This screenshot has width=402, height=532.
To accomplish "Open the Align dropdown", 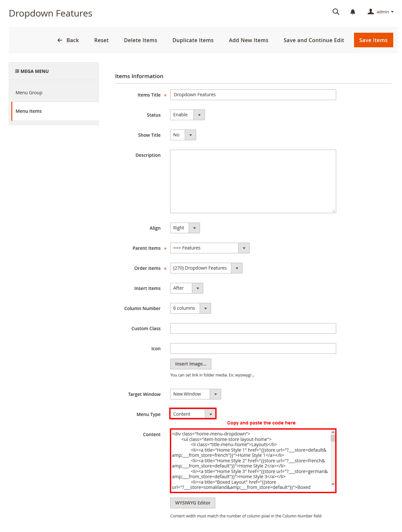I will click(x=185, y=228).
